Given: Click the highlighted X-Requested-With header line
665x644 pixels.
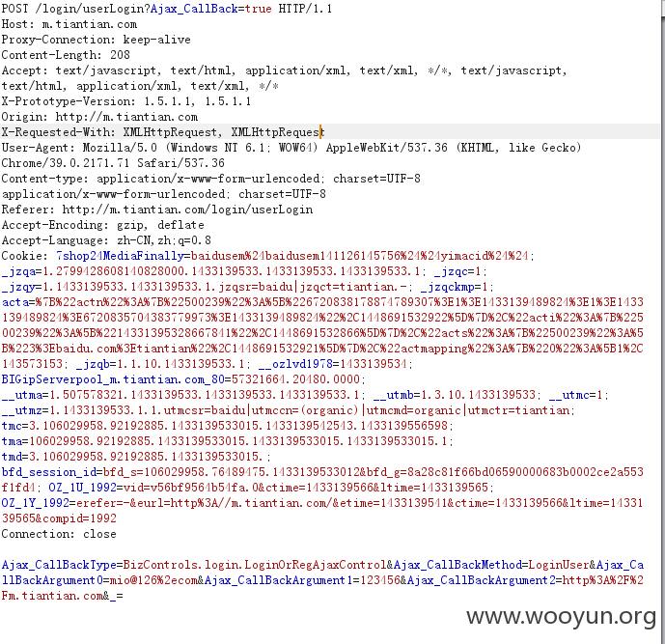Looking at the screenshot, I should click(163, 132).
